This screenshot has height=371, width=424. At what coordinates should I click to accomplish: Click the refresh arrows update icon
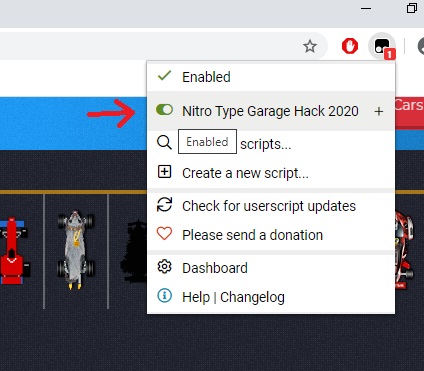[x=164, y=205]
